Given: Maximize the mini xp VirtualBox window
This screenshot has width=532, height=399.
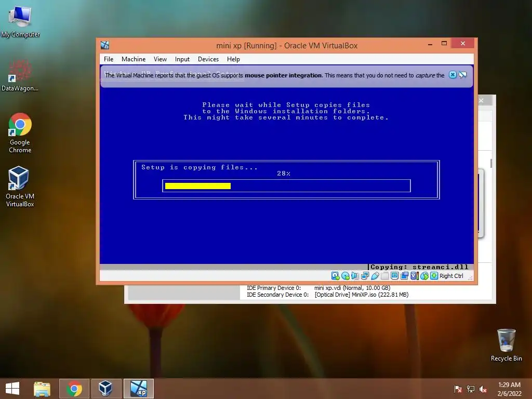Looking at the screenshot, I should (444, 44).
